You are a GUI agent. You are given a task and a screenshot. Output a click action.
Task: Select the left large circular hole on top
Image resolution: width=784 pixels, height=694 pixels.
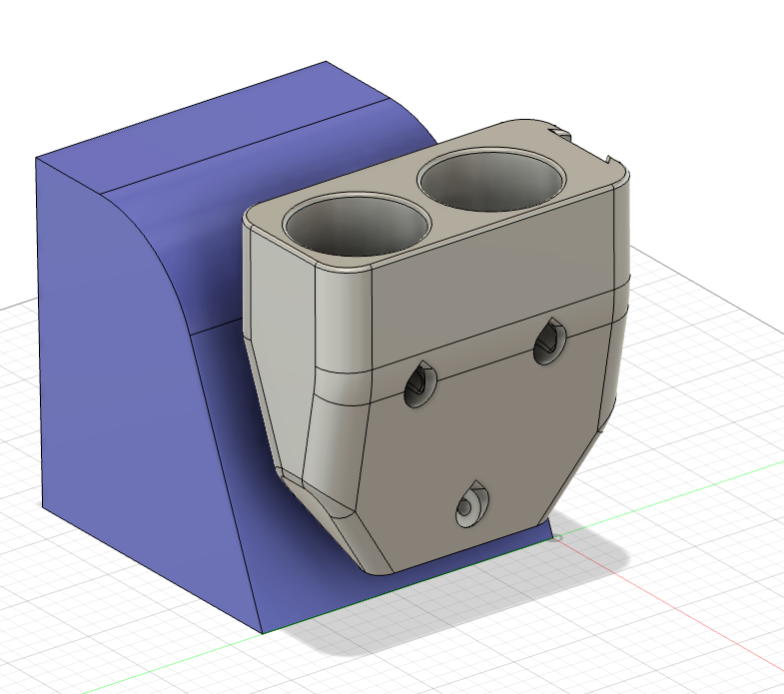(x=355, y=223)
